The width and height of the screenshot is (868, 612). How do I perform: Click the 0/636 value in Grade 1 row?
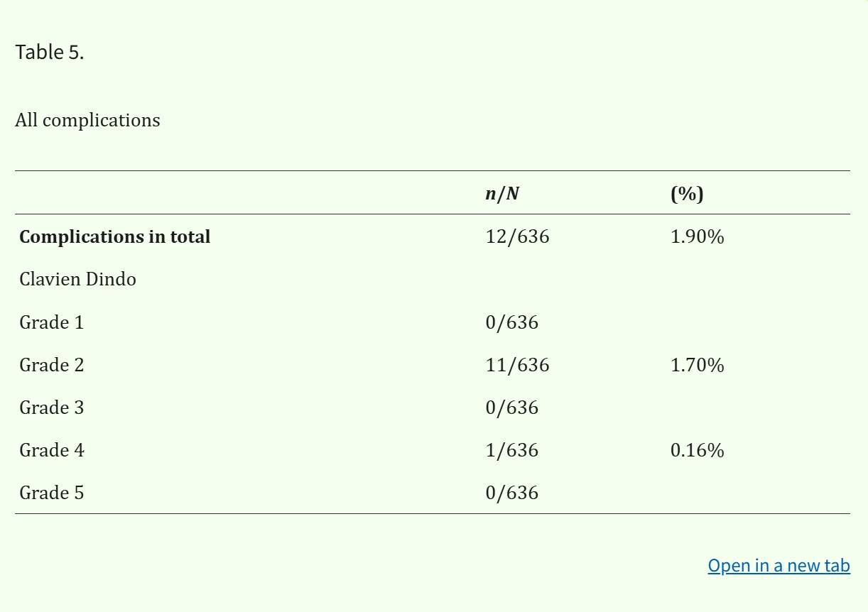(512, 322)
